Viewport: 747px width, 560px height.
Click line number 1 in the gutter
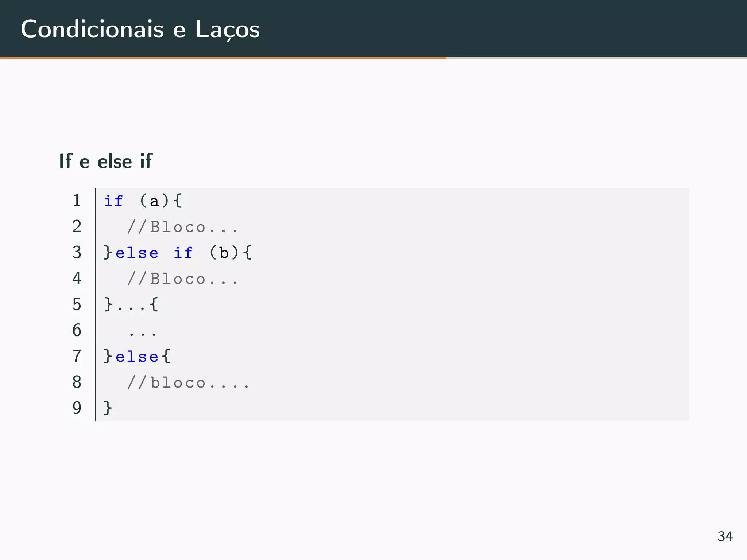point(77,201)
